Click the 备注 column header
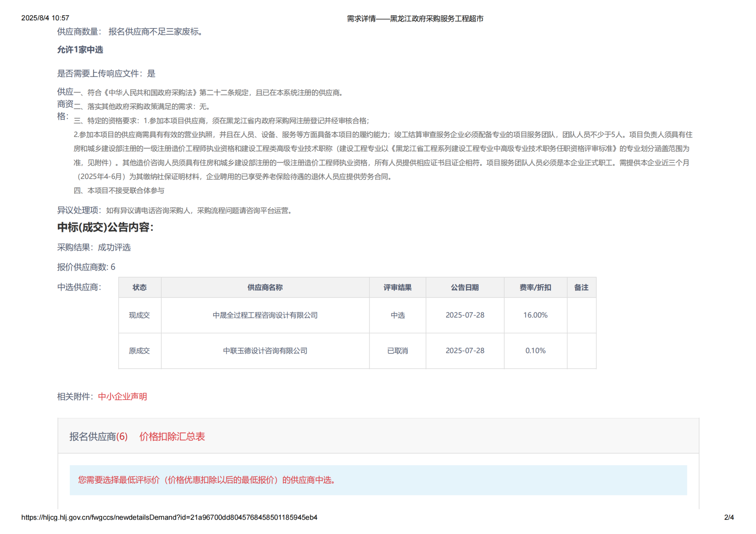Viewport: 756px width, 534px height. 581,287
